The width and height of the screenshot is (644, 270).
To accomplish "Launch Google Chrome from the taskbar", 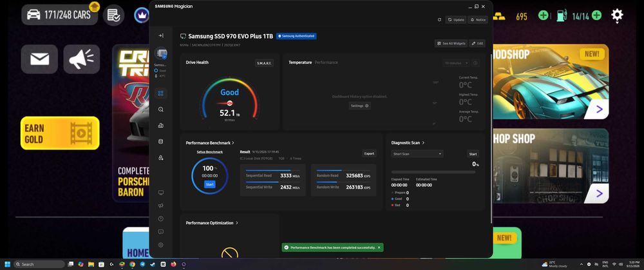I will coord(132,264).
